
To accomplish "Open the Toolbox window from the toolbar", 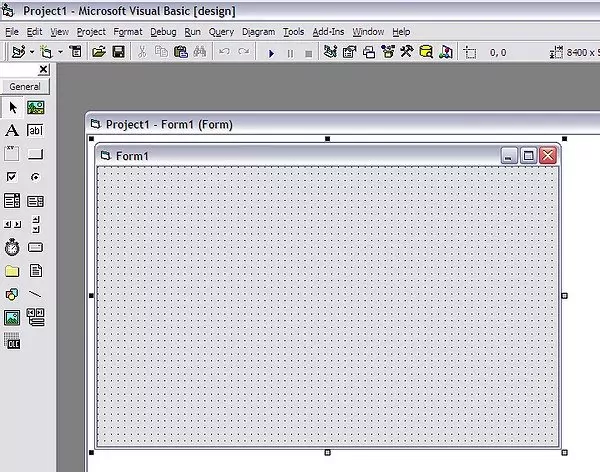I will 407,52.
